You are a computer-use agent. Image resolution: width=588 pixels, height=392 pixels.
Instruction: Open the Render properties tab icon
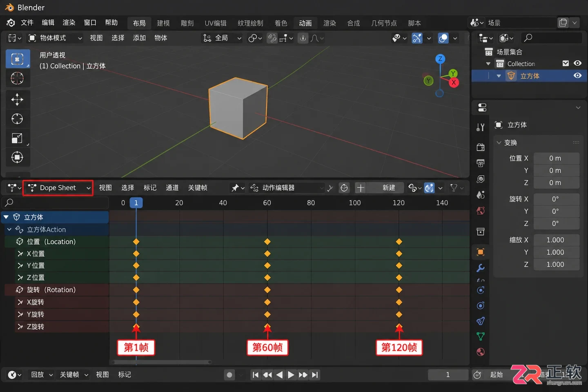tap(481, 147)
